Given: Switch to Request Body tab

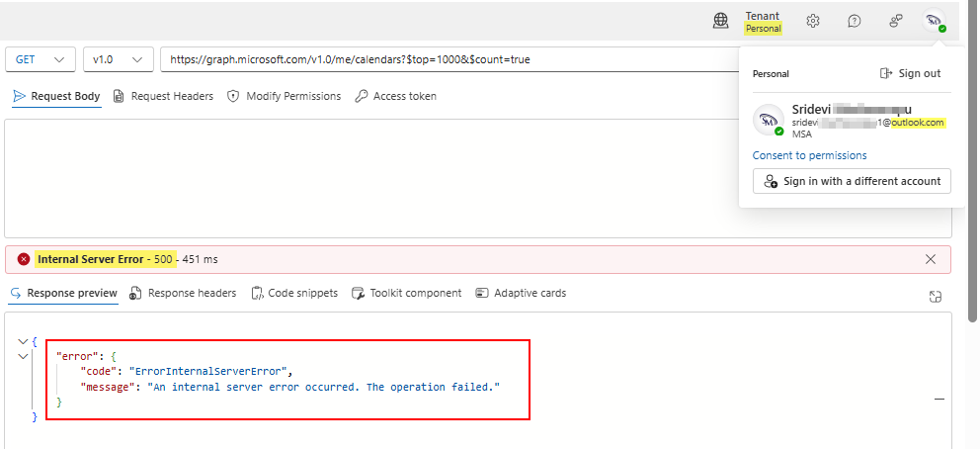Looking at the screenshot, I should pyautogui.click(x=56, y=96).
